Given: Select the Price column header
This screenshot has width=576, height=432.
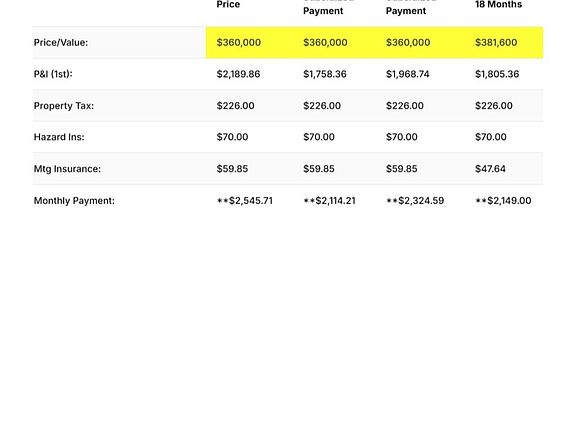Looking at the screenshot, I should [228, 4].
